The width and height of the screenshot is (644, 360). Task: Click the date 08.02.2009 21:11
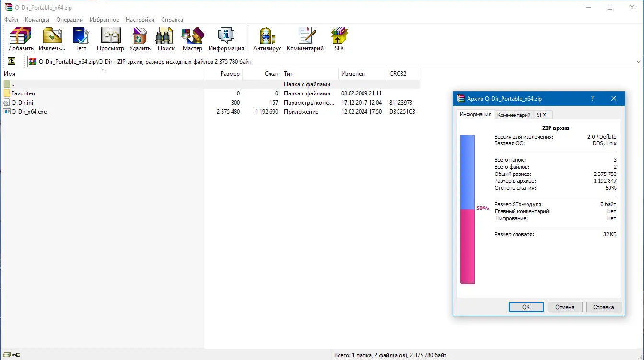(362, 93)
